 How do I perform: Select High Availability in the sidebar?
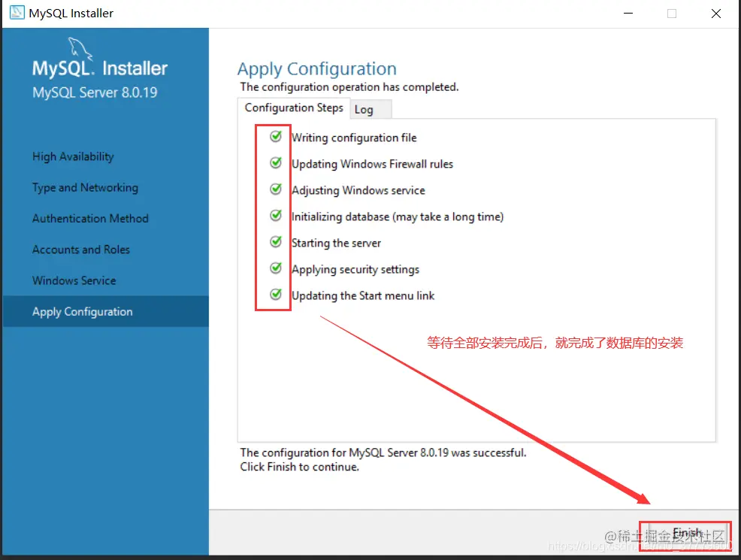tap(73, 156)
